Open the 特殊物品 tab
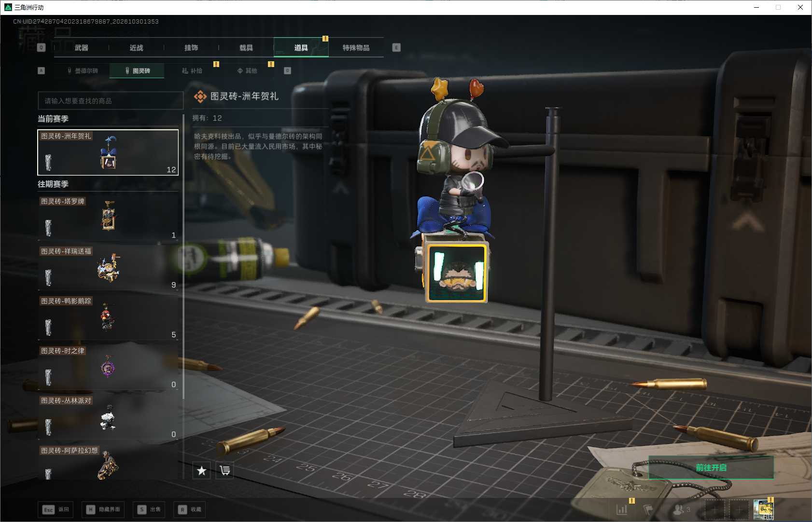The height and width of the screenshot is (522, 812). (356, 48)
